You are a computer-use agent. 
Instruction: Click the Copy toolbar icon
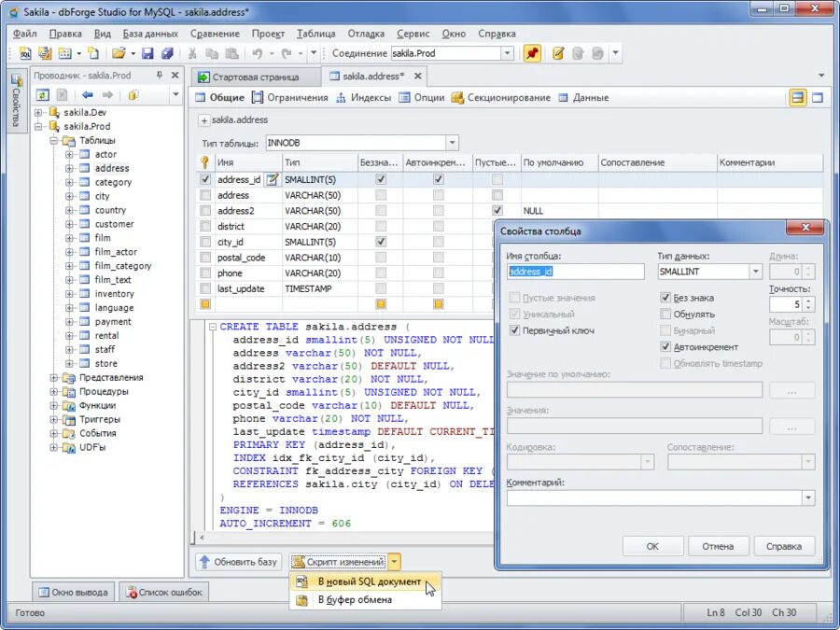tap(212, 53)
